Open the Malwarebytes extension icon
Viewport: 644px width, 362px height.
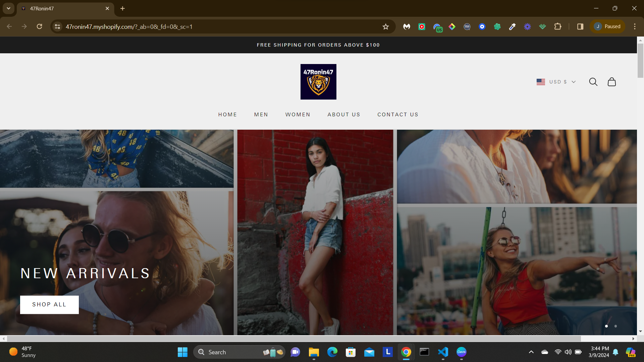click(x=407, y=26)
